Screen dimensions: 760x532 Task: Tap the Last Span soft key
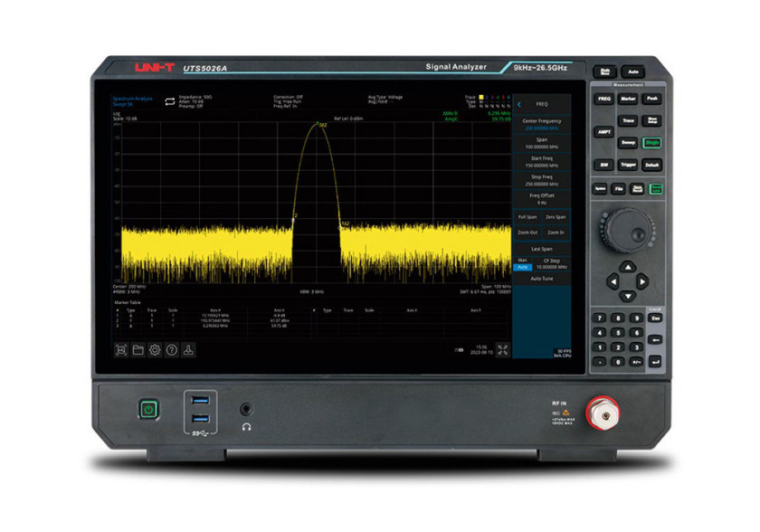tap(541, 249)
